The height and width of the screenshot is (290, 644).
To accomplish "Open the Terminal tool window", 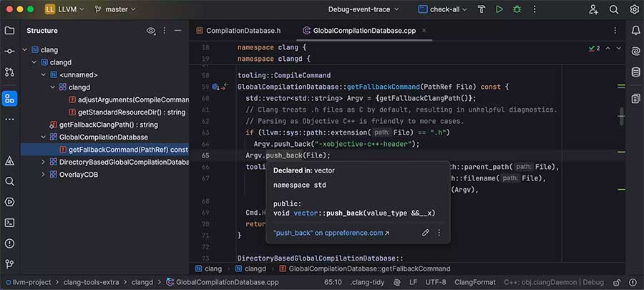I will [9, 222].
